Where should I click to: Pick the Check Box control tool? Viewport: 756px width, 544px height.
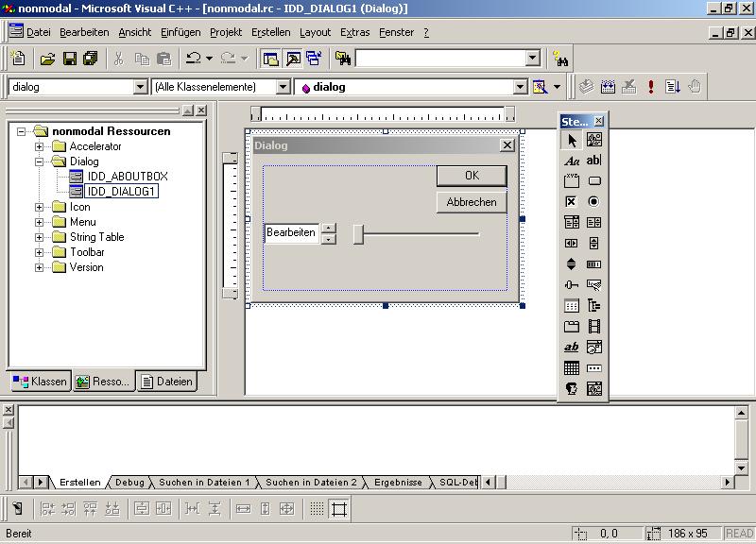pos(572,201)
